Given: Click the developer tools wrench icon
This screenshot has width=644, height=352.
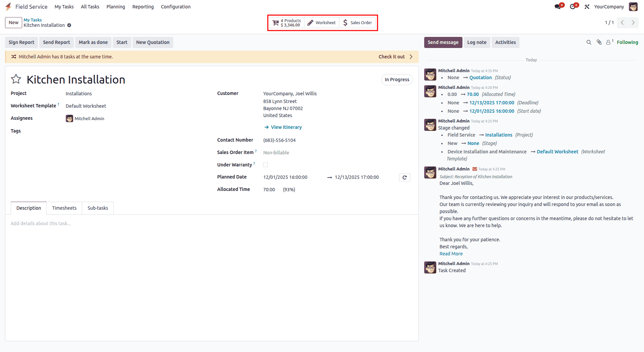Looking at the screenshot, I should coord(587,6).
